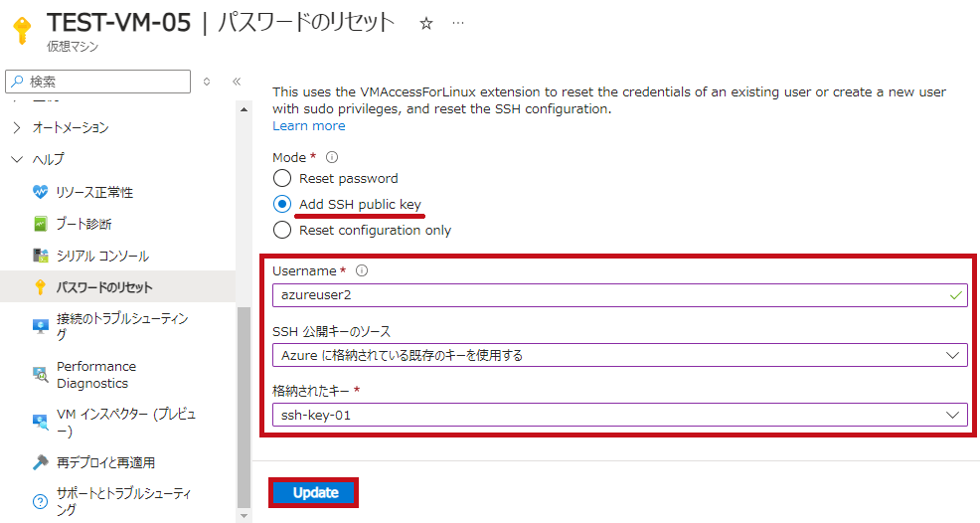Open the Learn more link

tap(309, 126)
